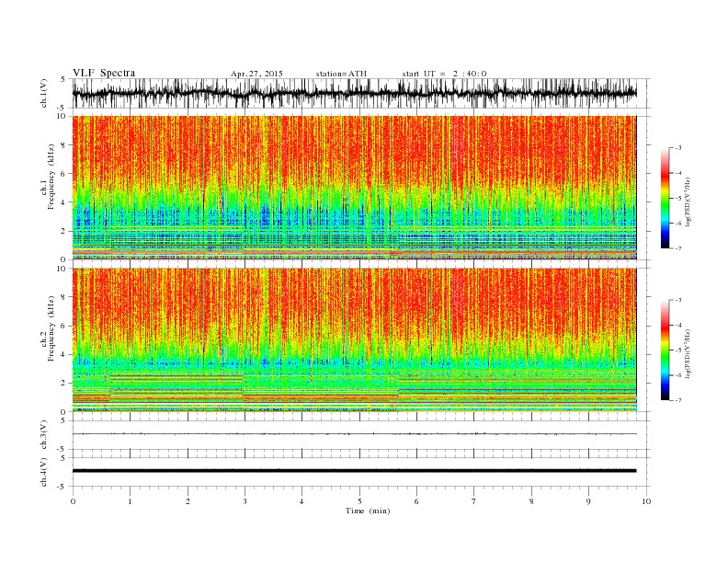This screenshot has height=563, width=728.
Task: Click the 6 minute time axis tick label
Action: 416,501
